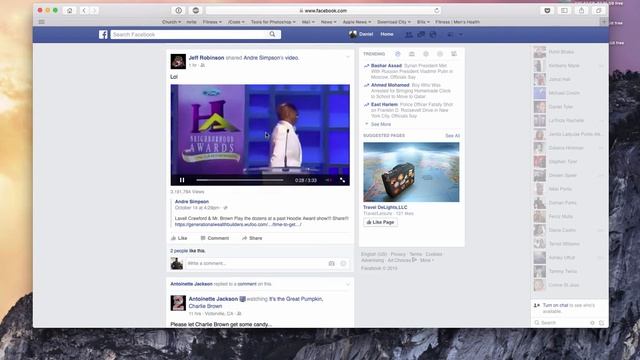Viewport: 640px width, 360px height.
Task: Select the Entertainment trending filter icon
Action: pos(454,54)
